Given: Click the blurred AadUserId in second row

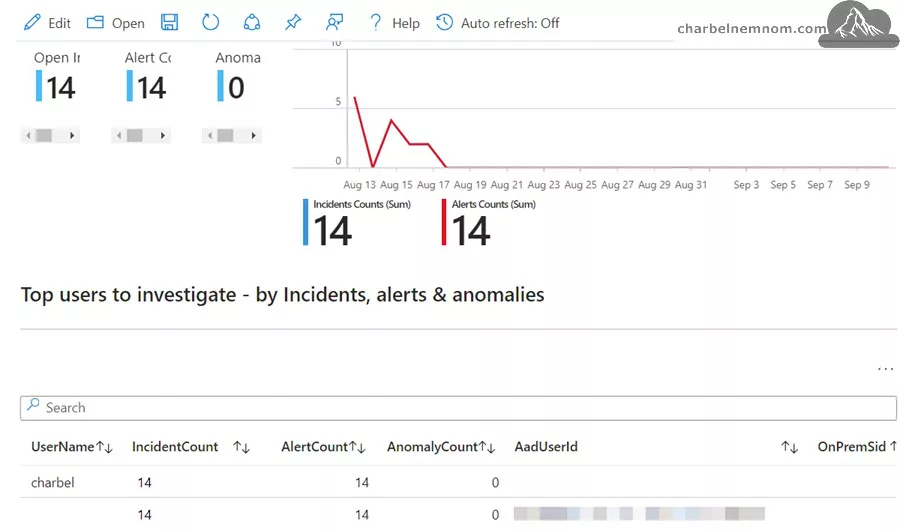Looking at the screenshot, I should point(639,513).
